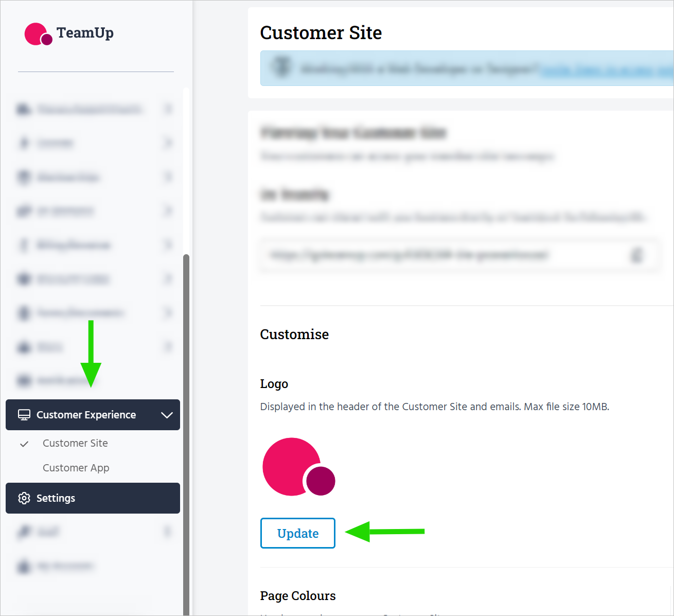This screenshot has width=674, height=616.
Task: Click the monitor icon beside Customer Experience
Action: tap(24, 415)
